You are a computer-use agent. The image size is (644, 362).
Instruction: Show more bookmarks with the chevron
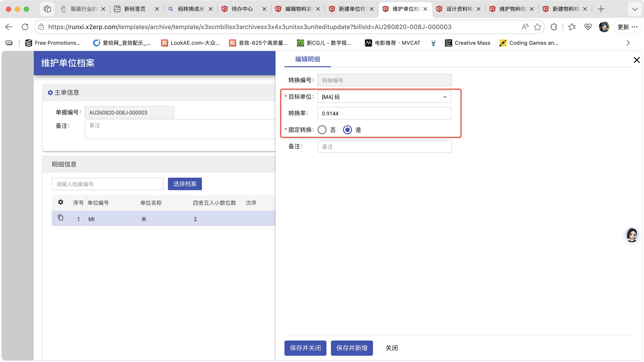click(x=628, y=43)
